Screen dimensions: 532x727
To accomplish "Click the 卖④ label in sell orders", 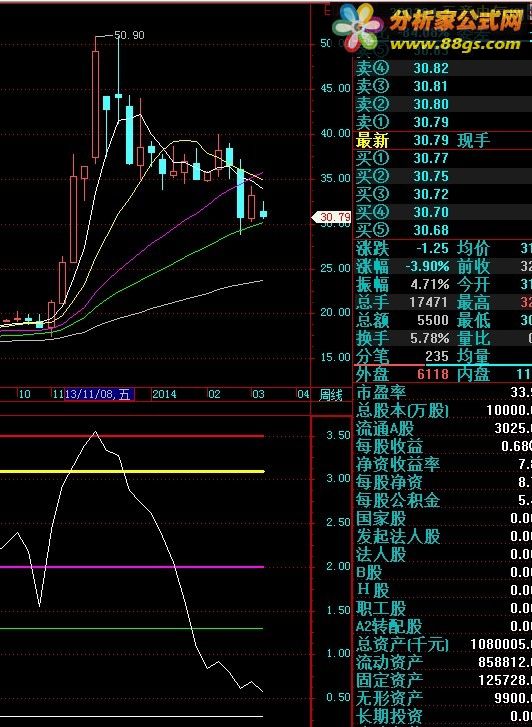I will (372, 68).
